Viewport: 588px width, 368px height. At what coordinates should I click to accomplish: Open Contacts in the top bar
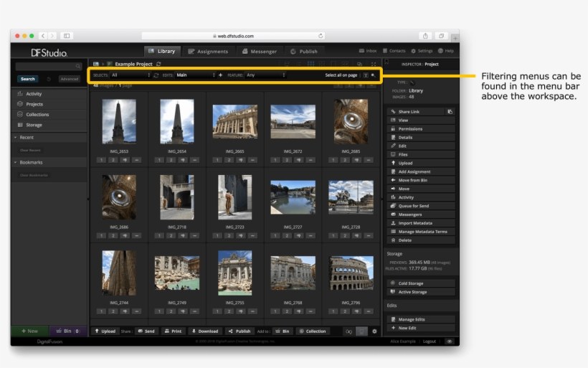click(394, 51)
